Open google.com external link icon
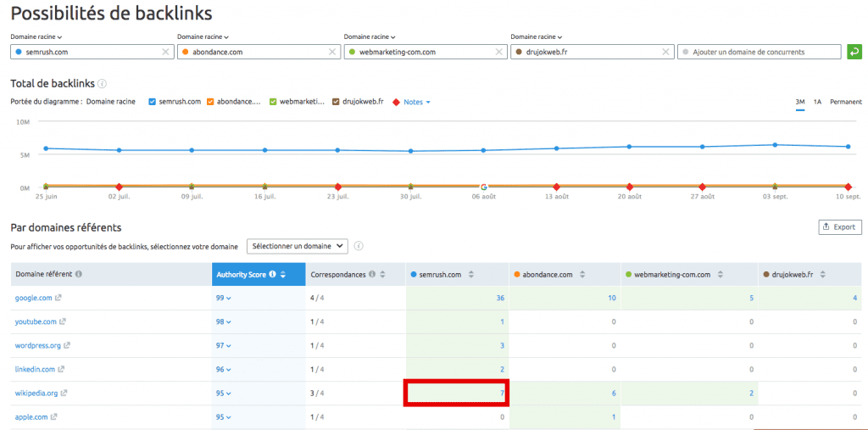Screen dimensions: 868x430 (58, 298)
